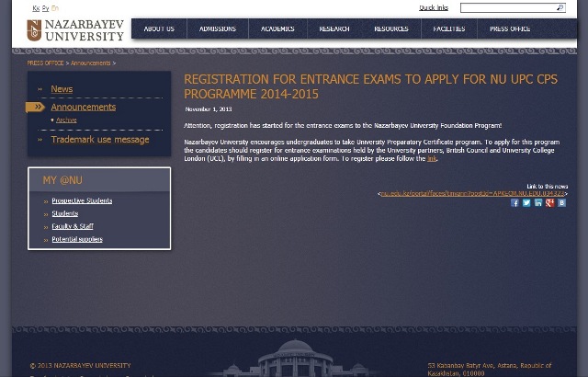
Task: Share via the Google Plus icon
Action: point(549,203)
